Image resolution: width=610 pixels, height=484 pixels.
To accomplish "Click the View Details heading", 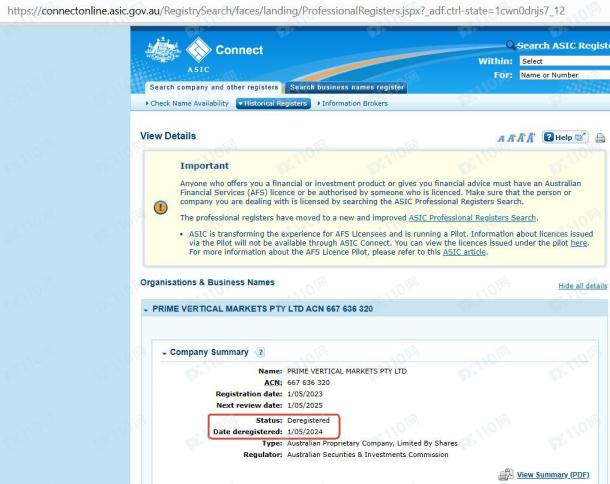I will 168,136.
